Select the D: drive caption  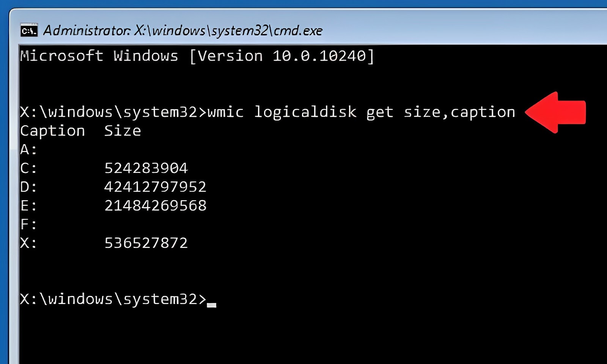point(28,187)
